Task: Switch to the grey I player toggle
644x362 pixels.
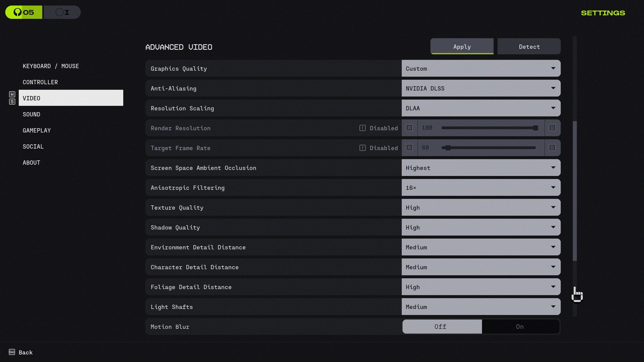Action: [x=62, y=12]
